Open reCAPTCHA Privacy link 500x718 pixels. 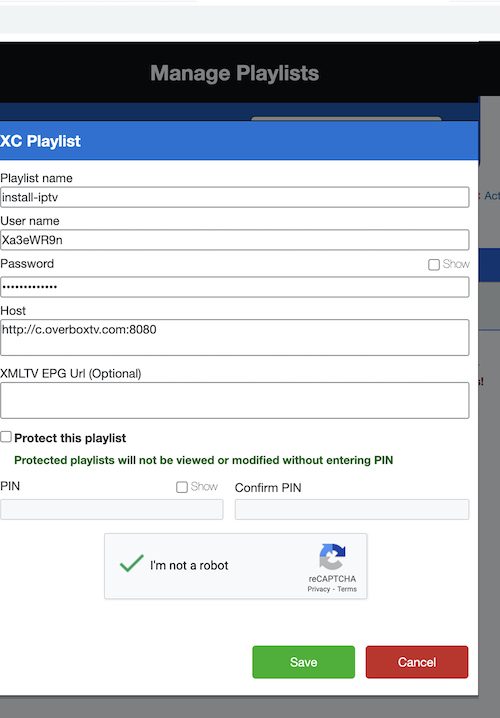coord(319,589)
